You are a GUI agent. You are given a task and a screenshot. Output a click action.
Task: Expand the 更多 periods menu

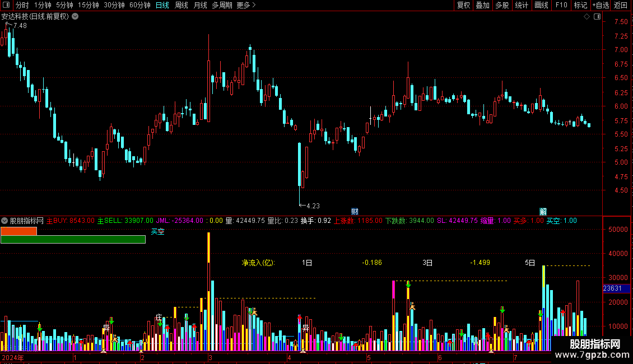pyautogui.click(x=246, y=5)
